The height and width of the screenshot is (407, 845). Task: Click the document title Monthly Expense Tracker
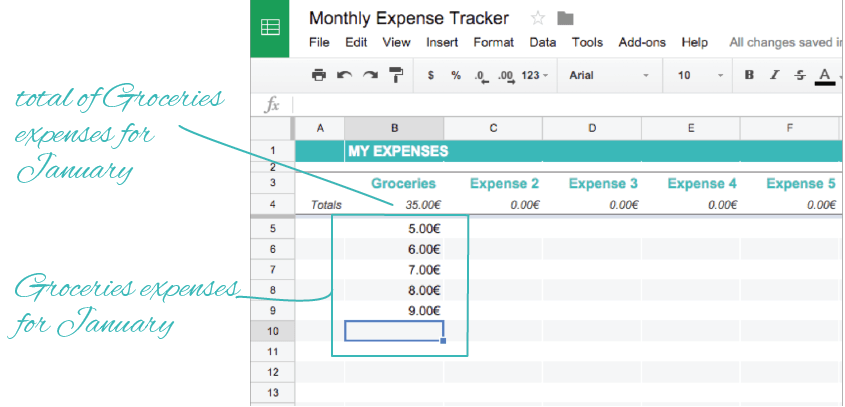(409, 18)
